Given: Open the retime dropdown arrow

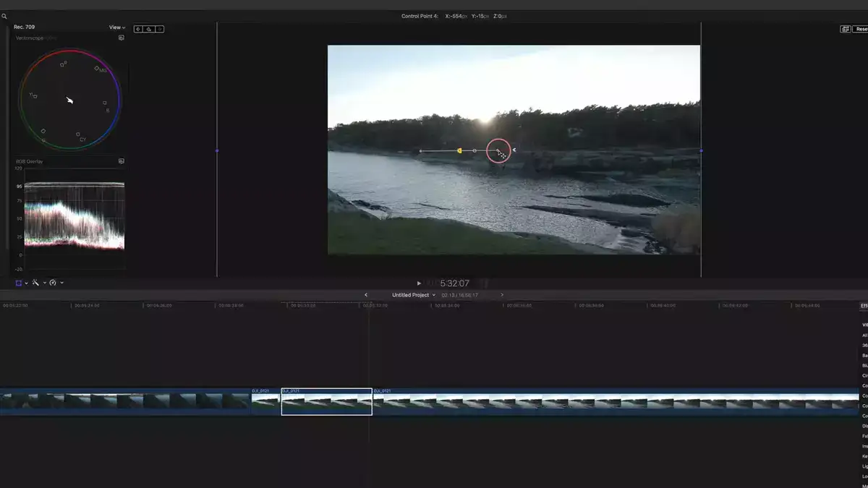Looking at the screenshot, I should [x=61, y=283].
